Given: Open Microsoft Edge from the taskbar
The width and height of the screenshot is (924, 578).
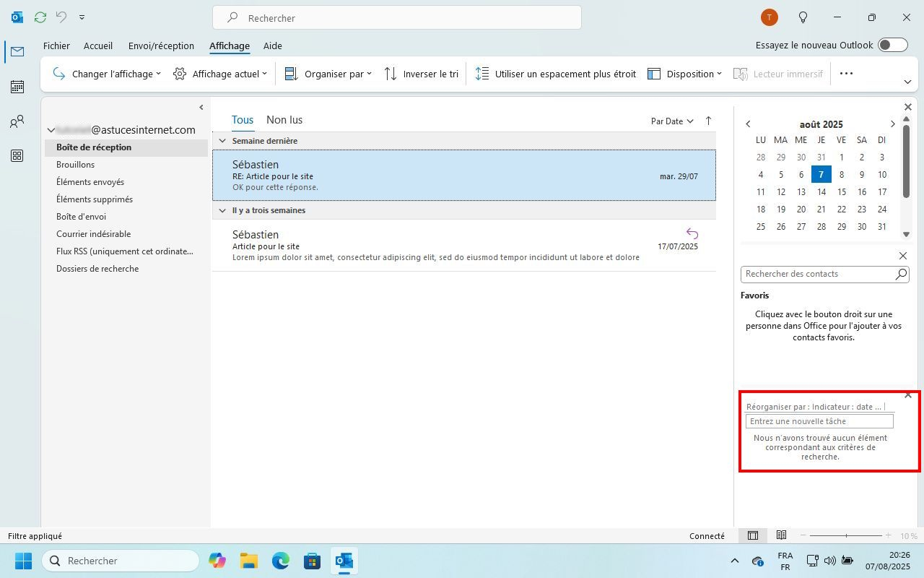Looking at the screenshot, I should [x=281, y=561].
